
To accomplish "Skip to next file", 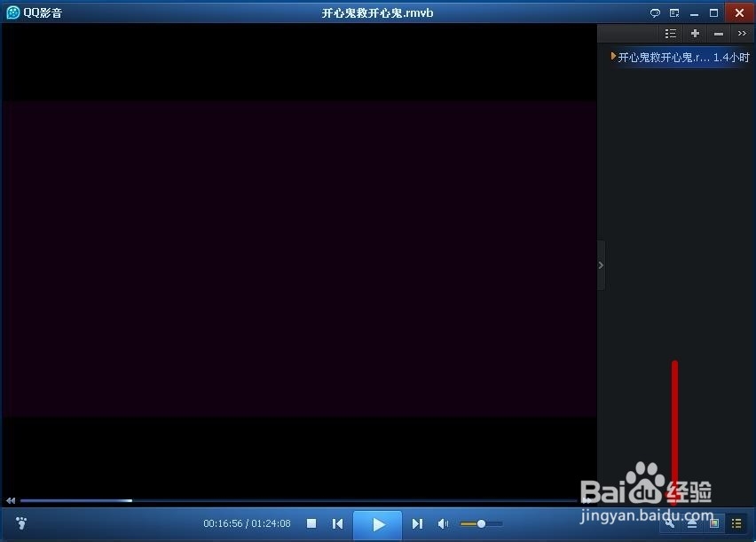I will click(417, 523).
